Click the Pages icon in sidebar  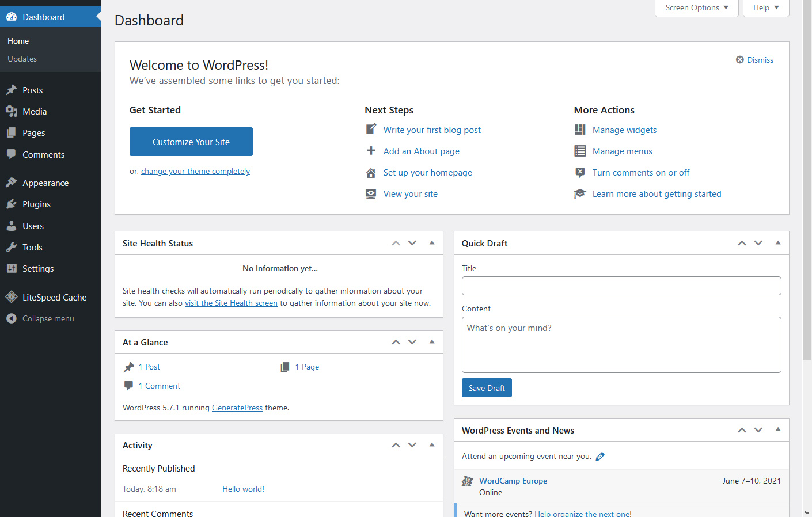tap(12, 133)
